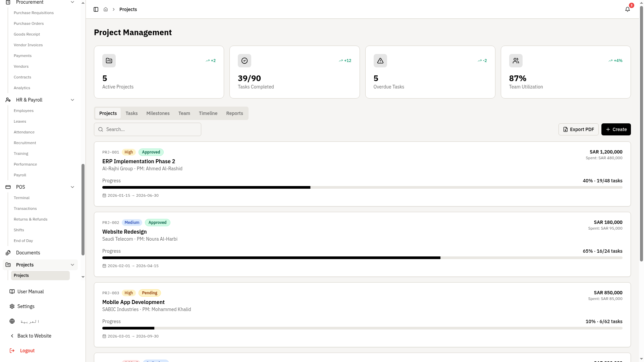644x362 pixels.
Task: Click the notification bell icon
Action: (x=627, y=9)
